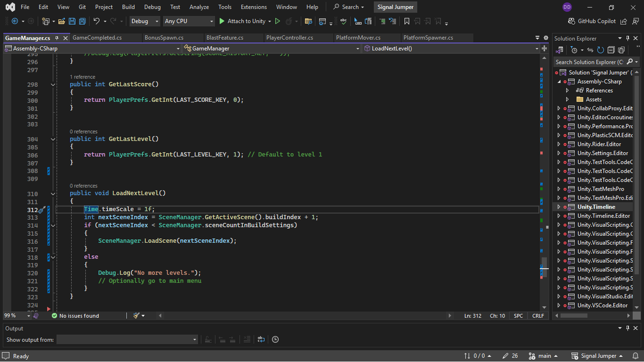Click the Navigate Backward arrow icon
644x362 pixels.
click(x=14, y=21)
